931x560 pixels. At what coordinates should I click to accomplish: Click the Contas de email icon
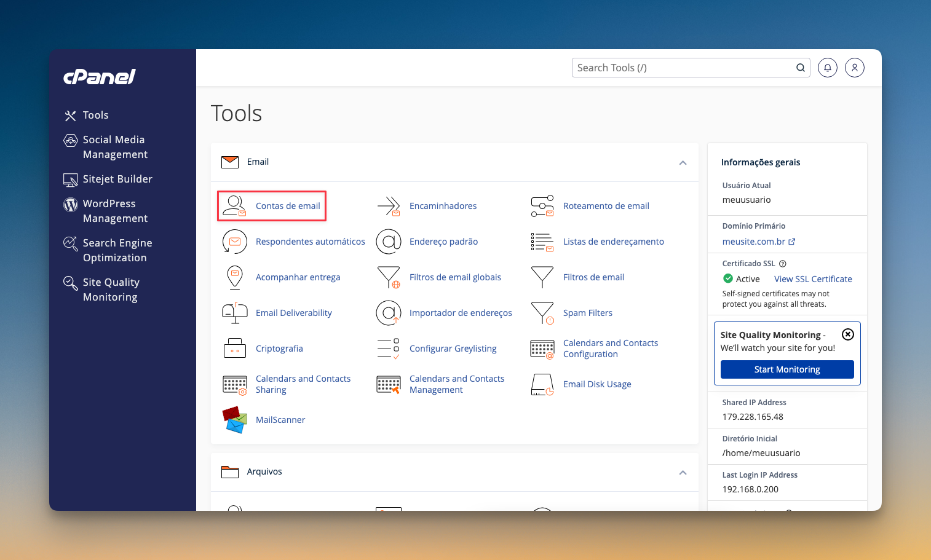[234, 206]
